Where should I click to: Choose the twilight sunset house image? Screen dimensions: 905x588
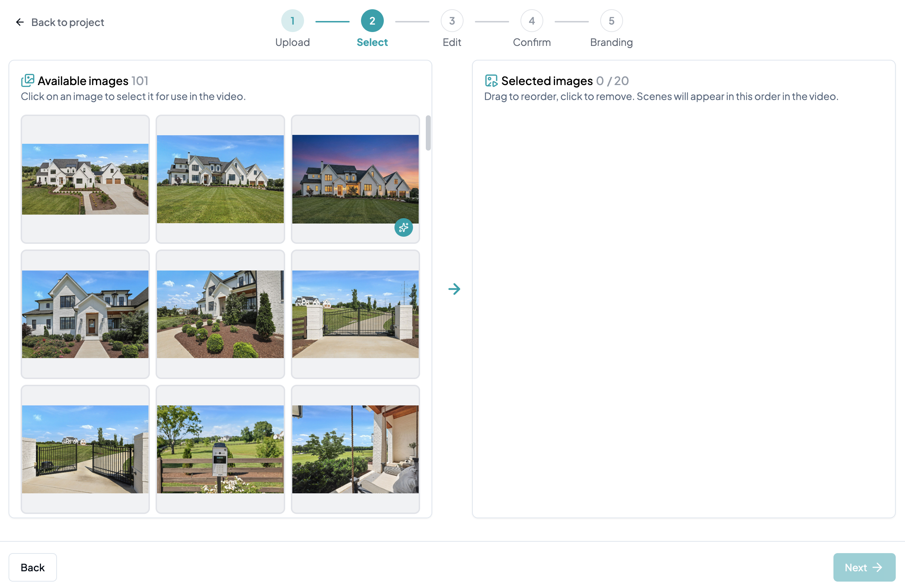(x=355, y=179)
